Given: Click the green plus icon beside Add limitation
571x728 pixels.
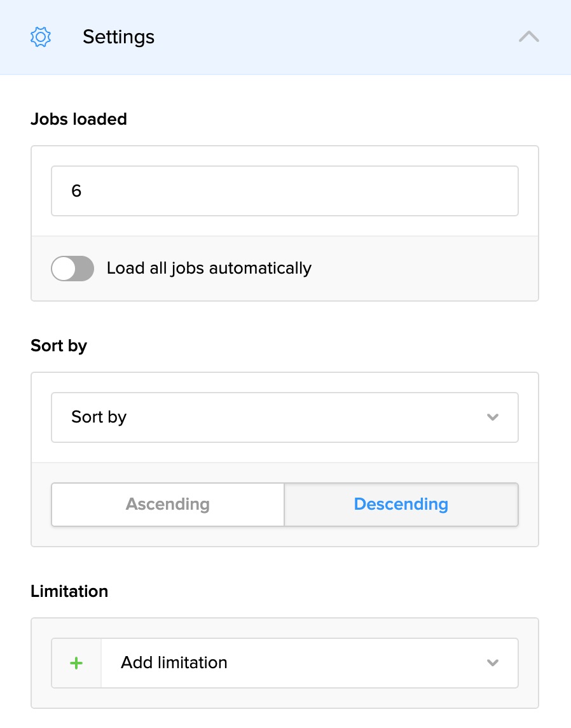Looking at the screenshot, I should (x=76, y=662).
